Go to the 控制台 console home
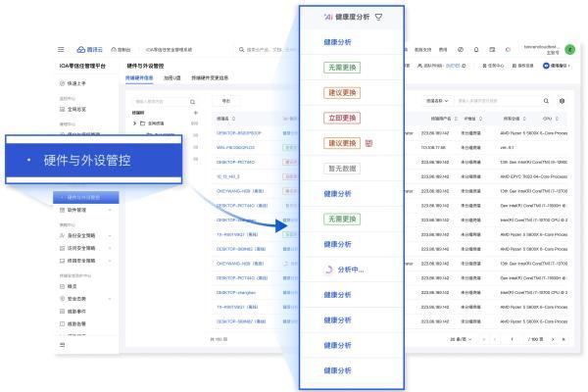The height and width of the screenshot is (392, 588). [x=121, y=50]
